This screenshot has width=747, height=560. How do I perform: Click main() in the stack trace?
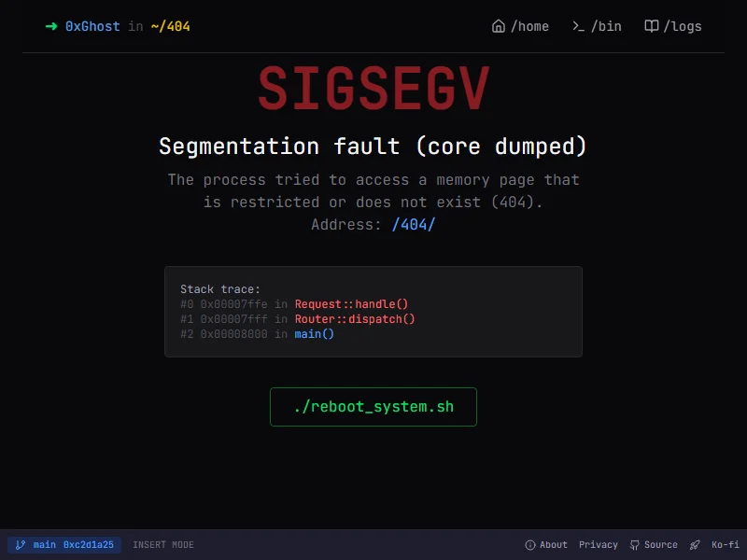pos(315,334)
